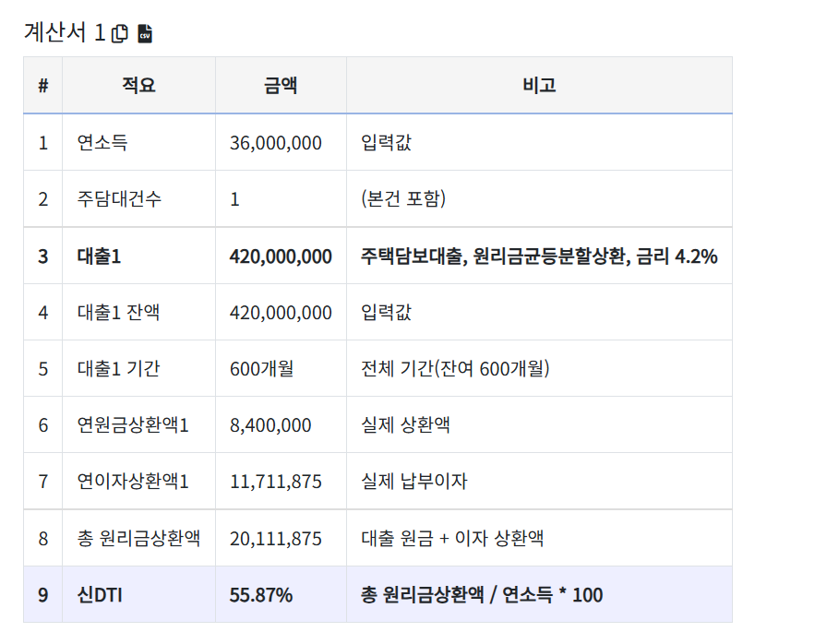Click the 8,400,000 principal repayment cell
The image size is (815, 644).
point(270,425)
